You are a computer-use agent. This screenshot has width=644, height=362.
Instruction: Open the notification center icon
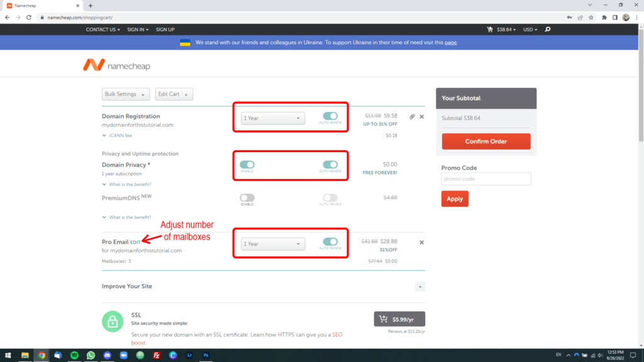pyautogui.click(x=633, y=355)
